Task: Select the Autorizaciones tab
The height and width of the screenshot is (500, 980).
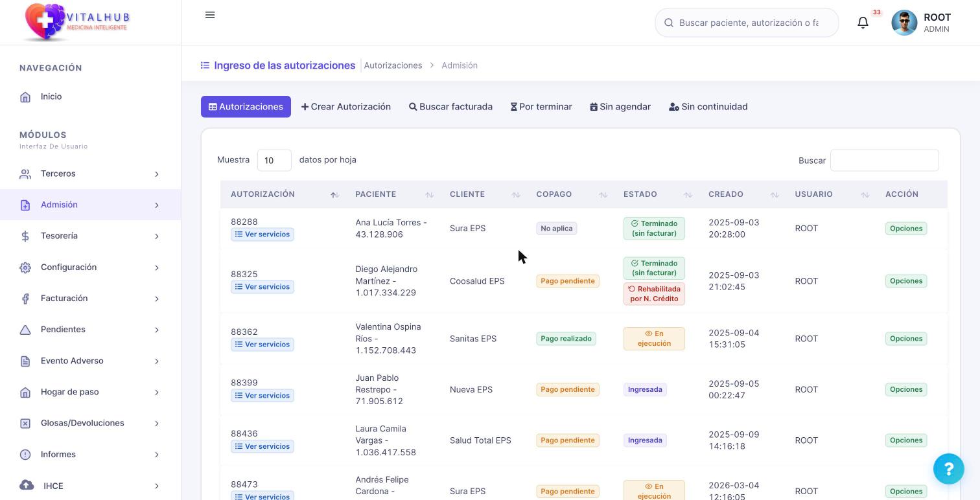Action: click(246, 107)
